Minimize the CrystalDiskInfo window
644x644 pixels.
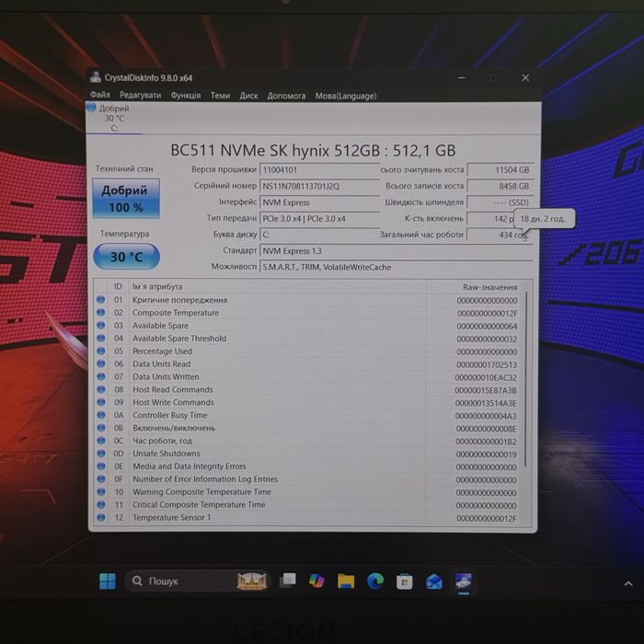[x=462, y=77]
